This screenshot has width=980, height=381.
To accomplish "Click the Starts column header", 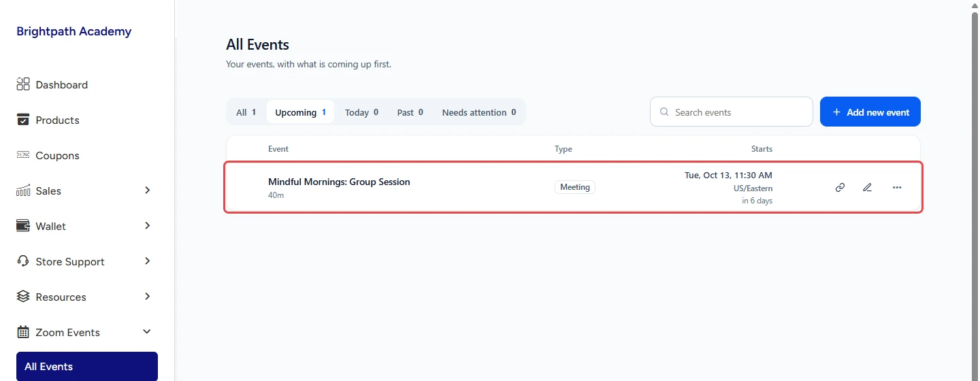I will click(762, 149).
